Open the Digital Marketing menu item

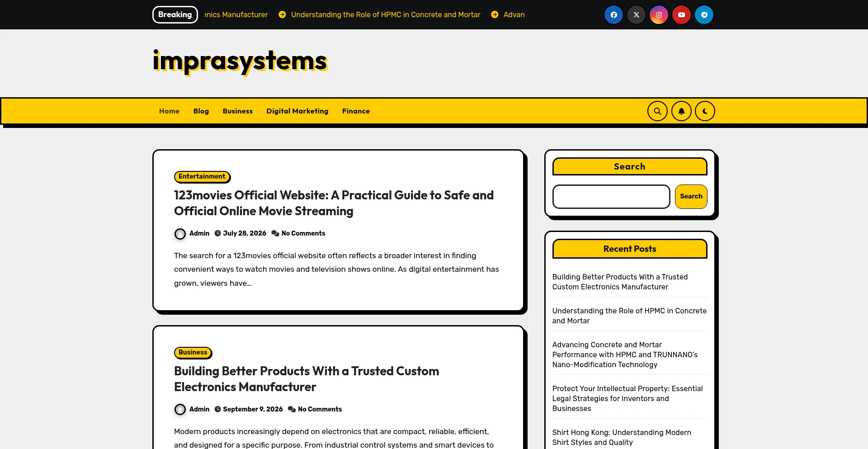pos(297,111)
